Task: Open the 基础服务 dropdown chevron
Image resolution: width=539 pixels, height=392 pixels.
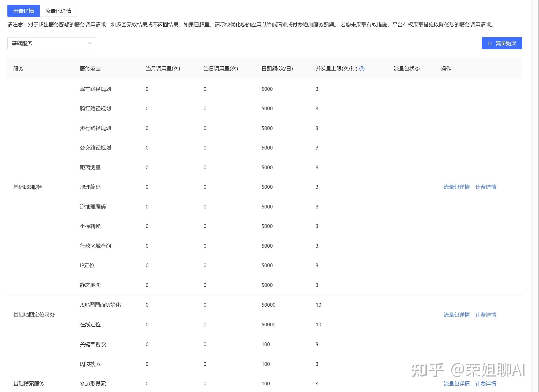Action: [x=90, y=43]
